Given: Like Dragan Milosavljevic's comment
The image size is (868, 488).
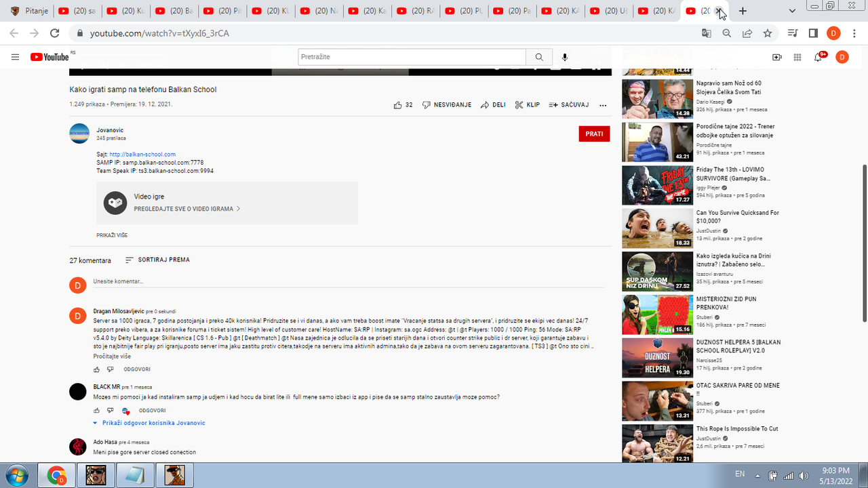Looking at the screenshot, I should 96,369.
